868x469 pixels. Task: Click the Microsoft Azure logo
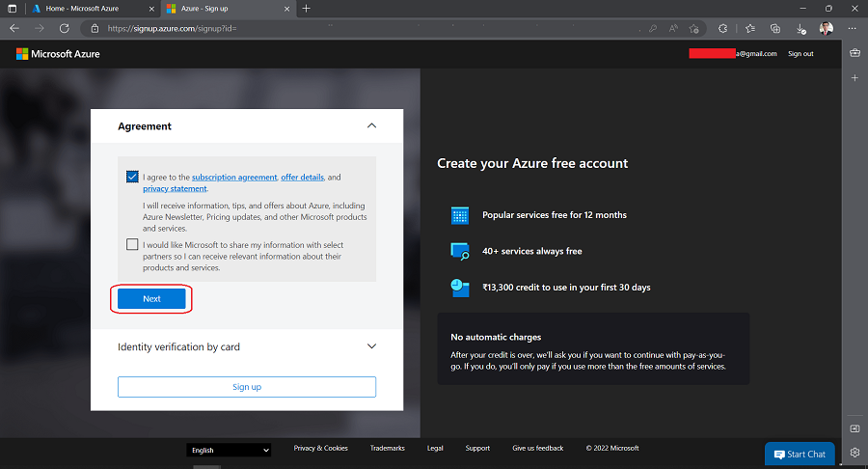coord(58,54)
